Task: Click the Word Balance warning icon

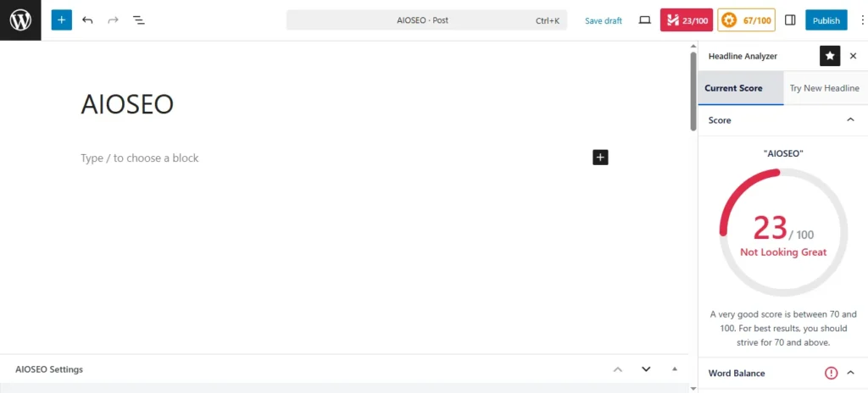Action: [x=831, y=373]
